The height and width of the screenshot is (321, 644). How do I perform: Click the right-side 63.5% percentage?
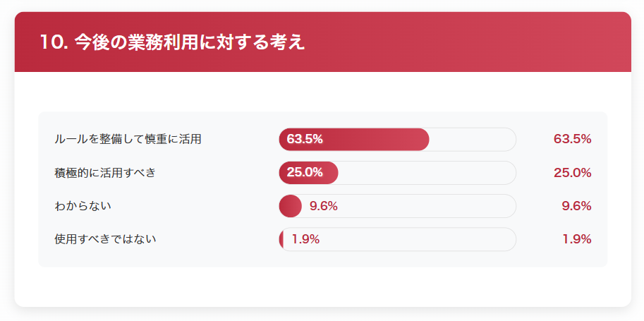(x=573, y=139)
